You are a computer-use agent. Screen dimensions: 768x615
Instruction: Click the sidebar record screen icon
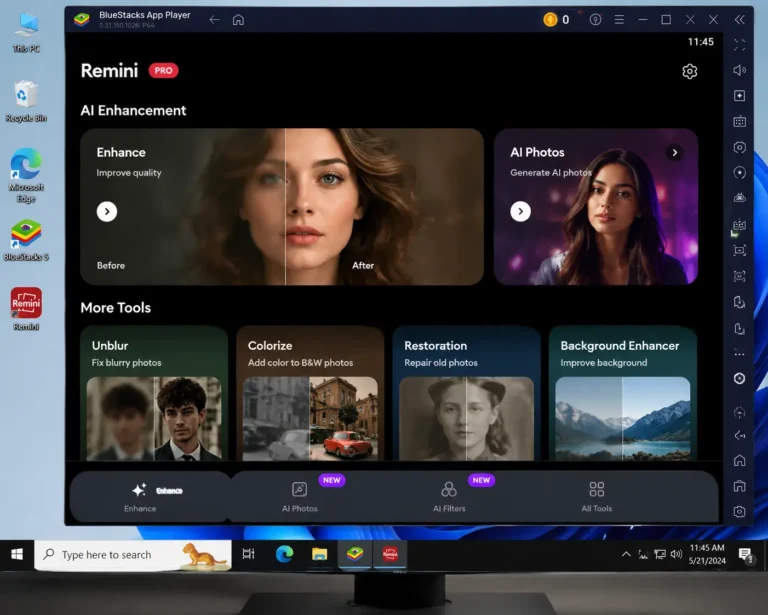tap(740, 276)
